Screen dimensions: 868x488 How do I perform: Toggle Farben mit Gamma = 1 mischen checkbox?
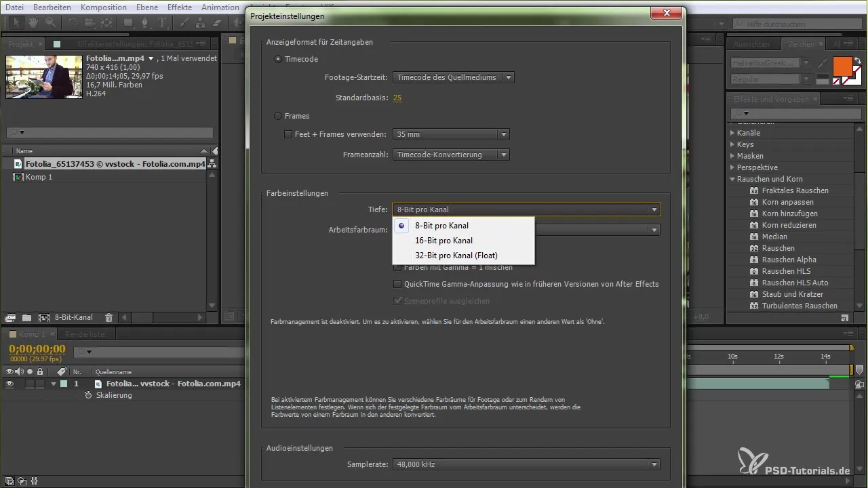[397, 267]
